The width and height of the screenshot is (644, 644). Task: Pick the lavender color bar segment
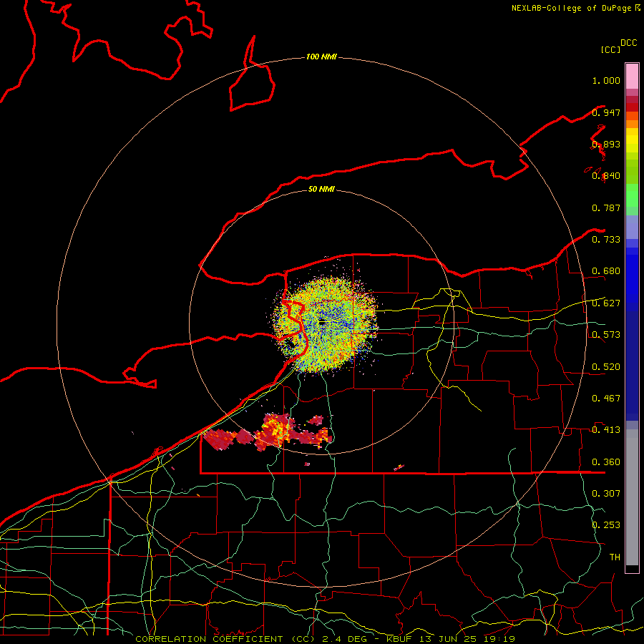pos(632,227)
